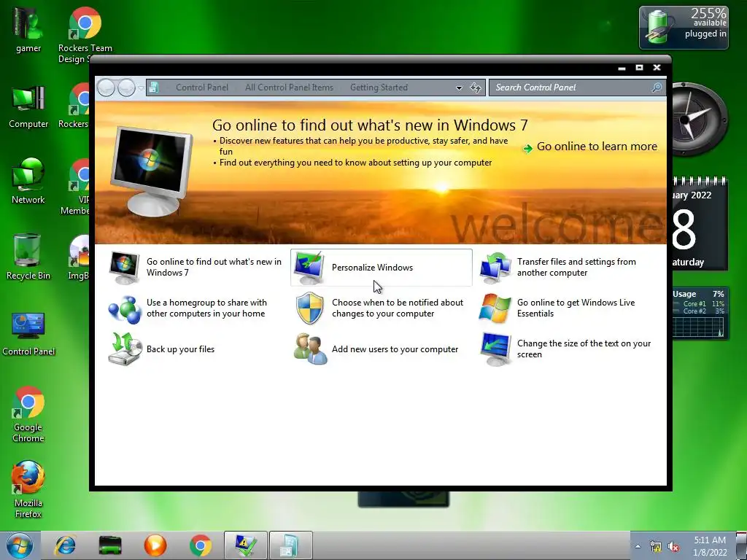Image resolution: width=747 pixels, height=560 pixels.
Task: Click the Back navigation button
Action: (x=106, y=87)
